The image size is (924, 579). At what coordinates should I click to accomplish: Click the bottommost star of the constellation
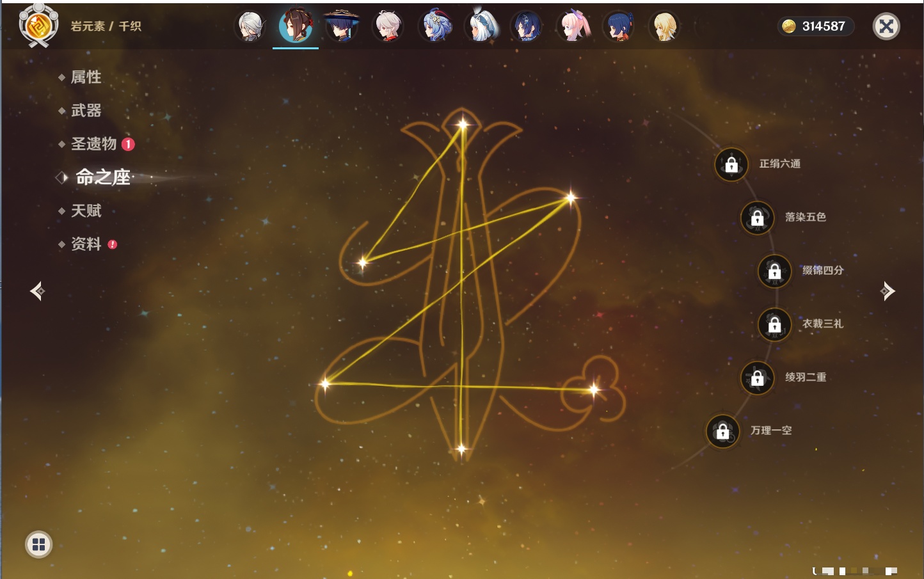pos(461,449)
